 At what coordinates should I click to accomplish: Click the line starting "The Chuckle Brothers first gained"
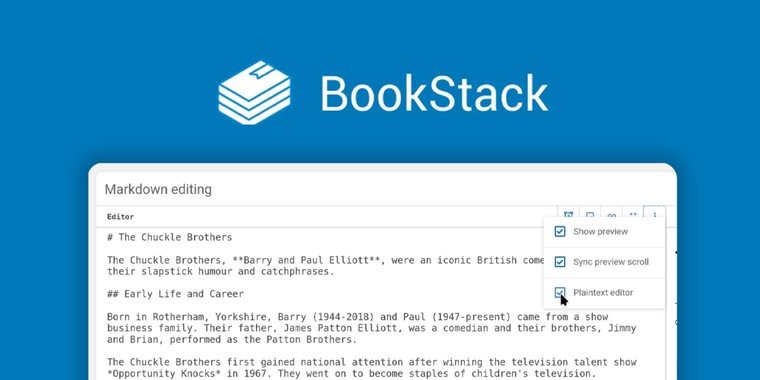click(372, 362)
